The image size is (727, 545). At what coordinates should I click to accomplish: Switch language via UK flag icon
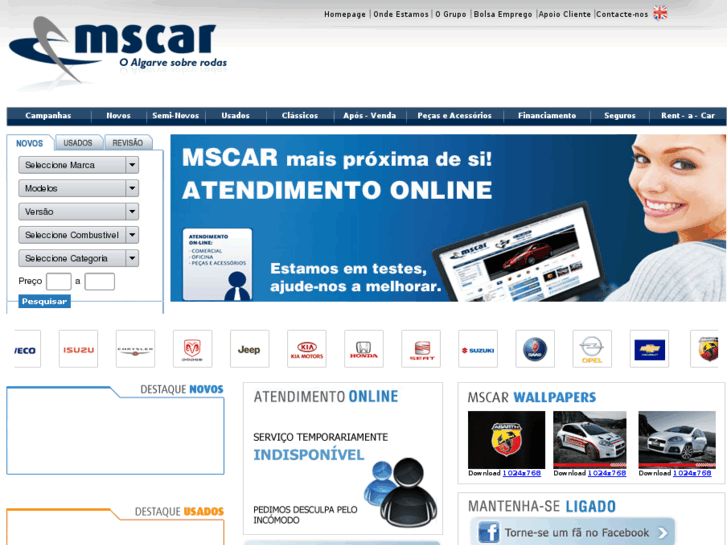pos(660,13)
